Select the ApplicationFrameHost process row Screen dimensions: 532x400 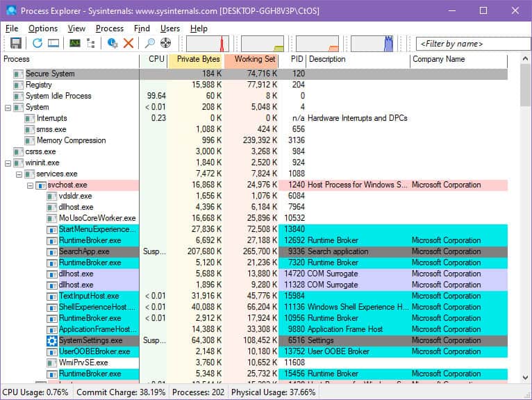(x=255, y=329)
